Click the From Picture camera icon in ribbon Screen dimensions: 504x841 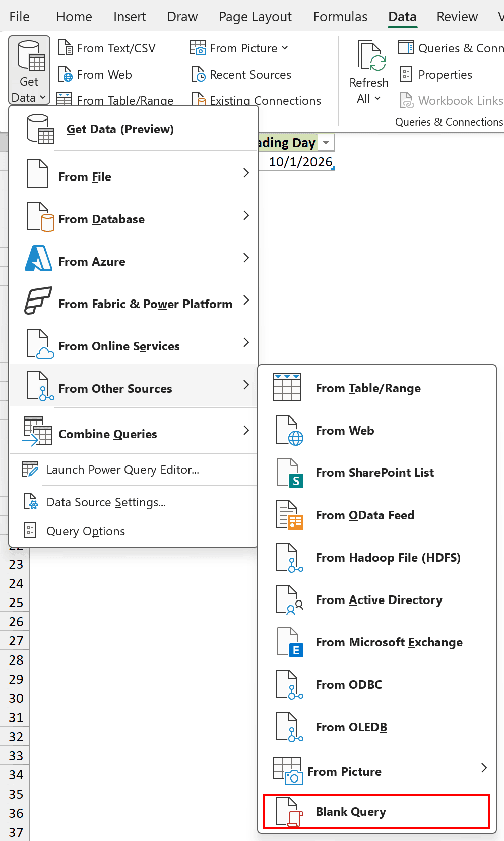click(x=198, y=48)
